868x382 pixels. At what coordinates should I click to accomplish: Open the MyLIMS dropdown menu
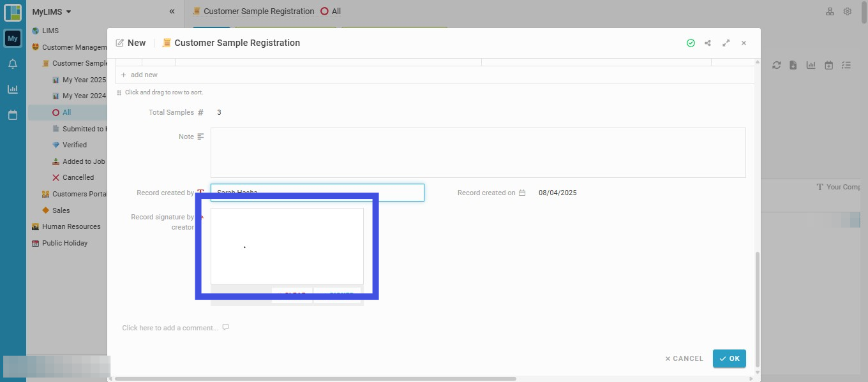point(52,11)
